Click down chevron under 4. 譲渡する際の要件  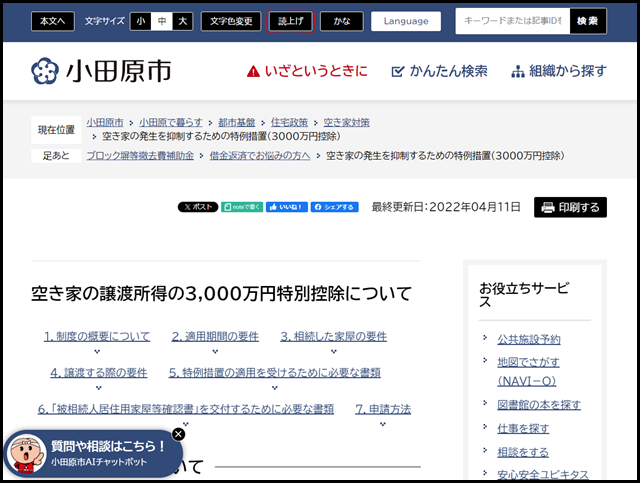(99, 388)
